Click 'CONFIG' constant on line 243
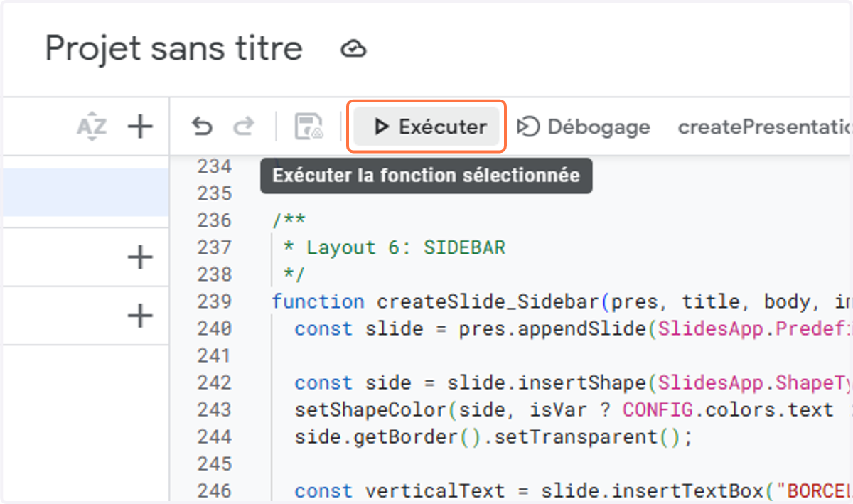 click(x=658, y=409)
